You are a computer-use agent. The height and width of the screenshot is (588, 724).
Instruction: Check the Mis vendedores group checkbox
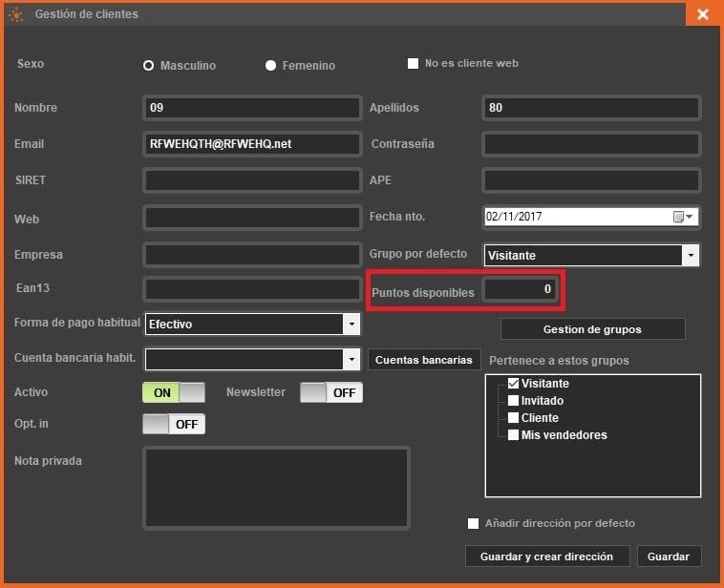514,435
